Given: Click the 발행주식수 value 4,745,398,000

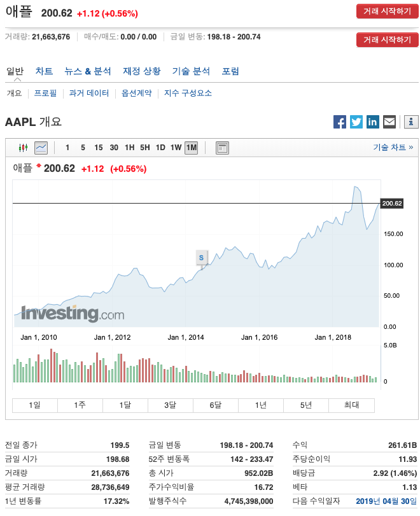Looking at the screenshot, I should click(x=249, y=501).
